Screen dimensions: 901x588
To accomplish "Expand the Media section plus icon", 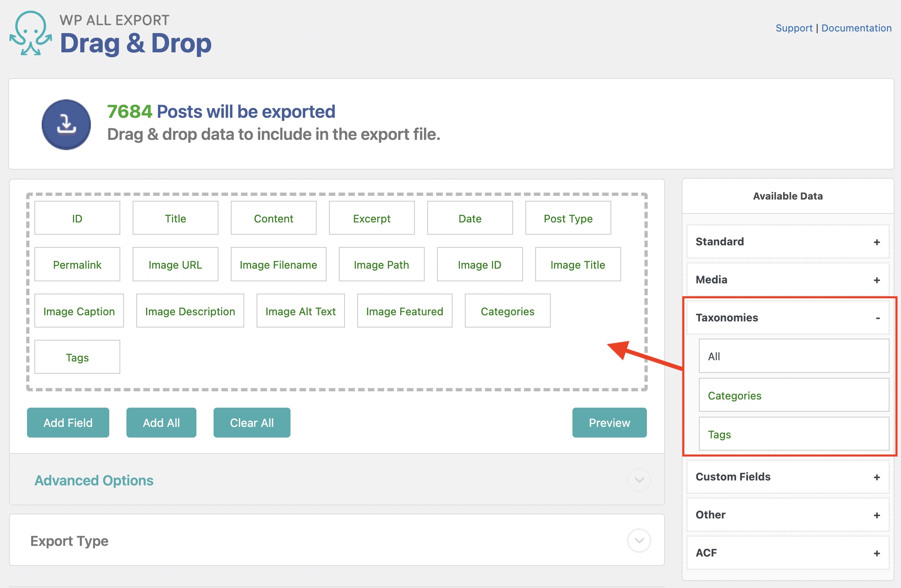I will pyautogui.click(x=876, y=280).
